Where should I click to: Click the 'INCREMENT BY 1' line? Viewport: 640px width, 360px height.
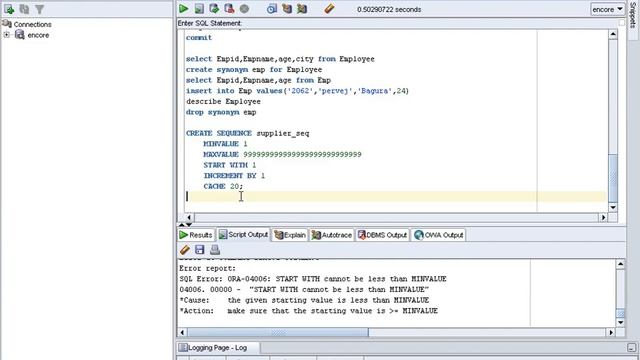point(234,176)
